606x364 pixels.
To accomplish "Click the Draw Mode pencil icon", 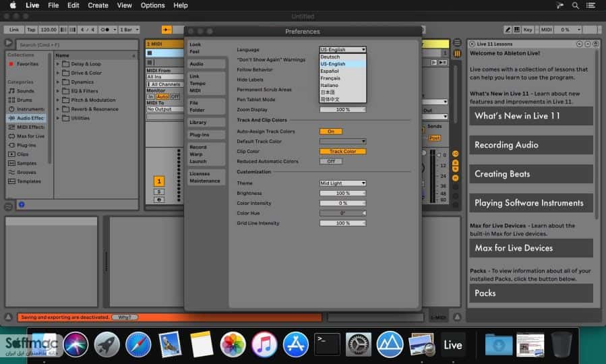I will click(x=508, y=30).
